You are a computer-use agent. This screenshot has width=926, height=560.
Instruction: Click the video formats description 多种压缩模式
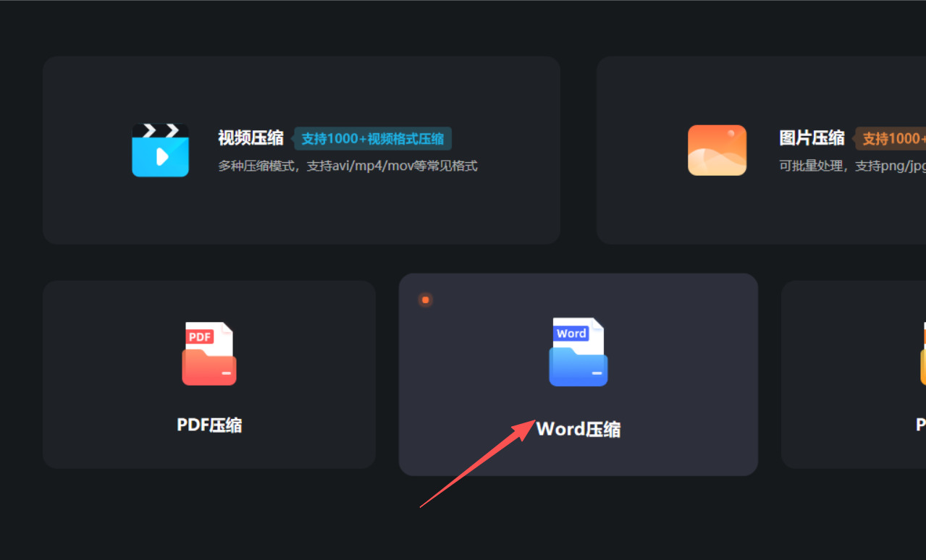click(348, 166)
